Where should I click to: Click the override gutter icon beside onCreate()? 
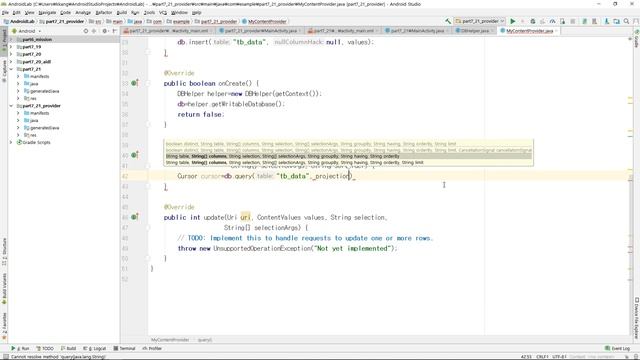pyautogui.click(x=134, y=83)
